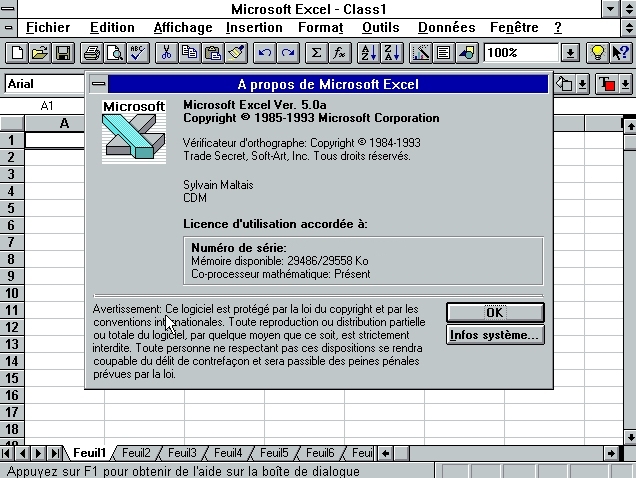636x478 pixels.
Task: Expand the font color dropdown arrow
Action: (625, 84)
